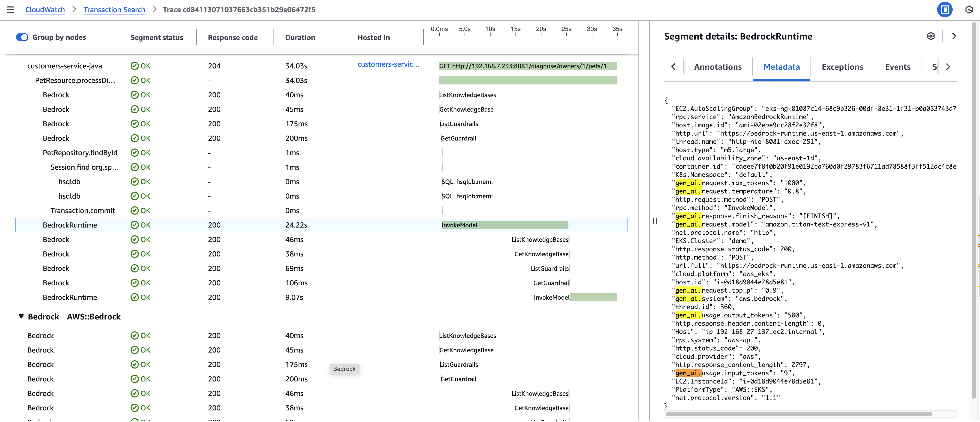
Task: Click the CloudWatch breadcrumb link
Action: (45, 10)
